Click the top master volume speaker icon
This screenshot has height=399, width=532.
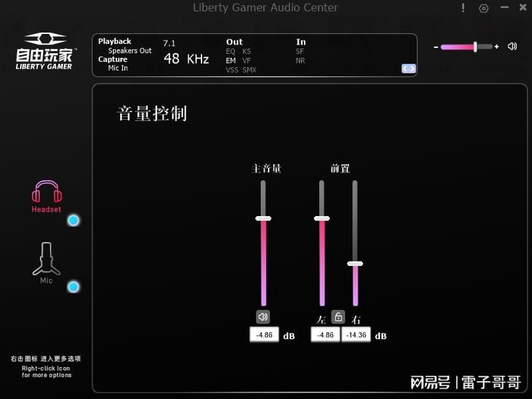coord(512,46)
